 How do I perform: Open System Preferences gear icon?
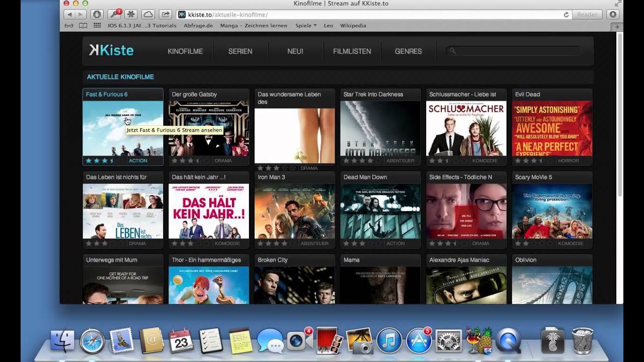[448, 341]
